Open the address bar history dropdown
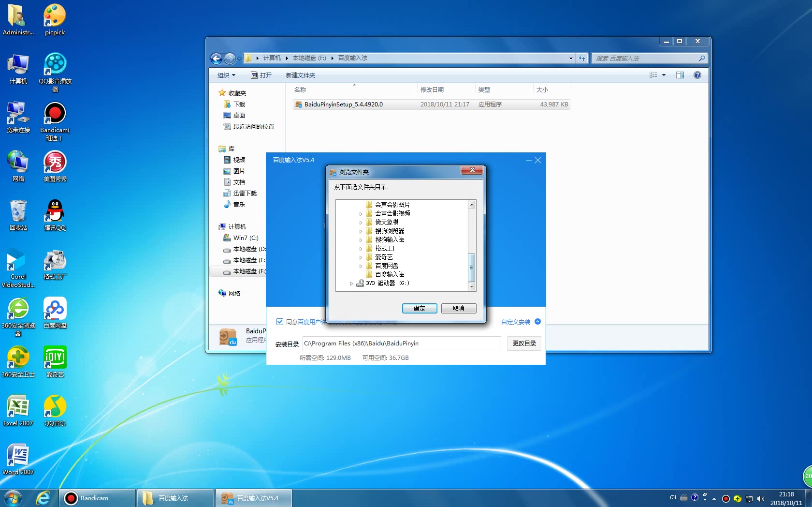Viewport: 812px width, 507px height. [571, 58]
